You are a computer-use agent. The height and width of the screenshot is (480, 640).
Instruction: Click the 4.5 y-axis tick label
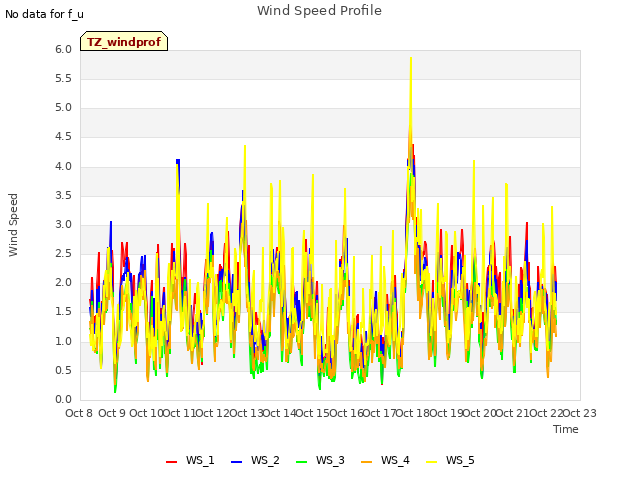click(x=64, y=137)
